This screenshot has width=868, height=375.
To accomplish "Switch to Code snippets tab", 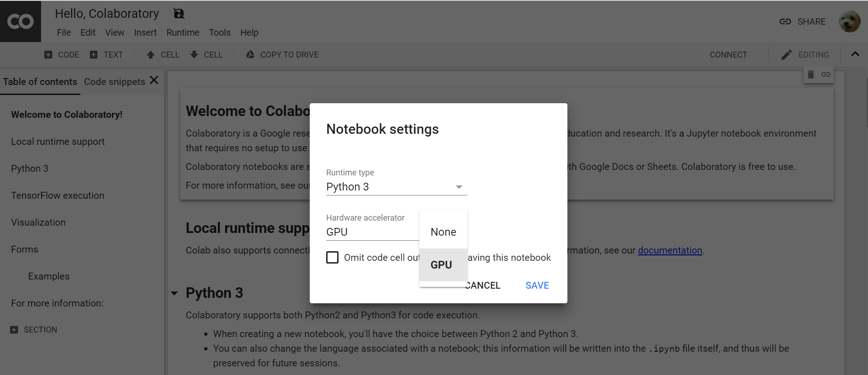I will pyautogui.click(x=114, y=82).
